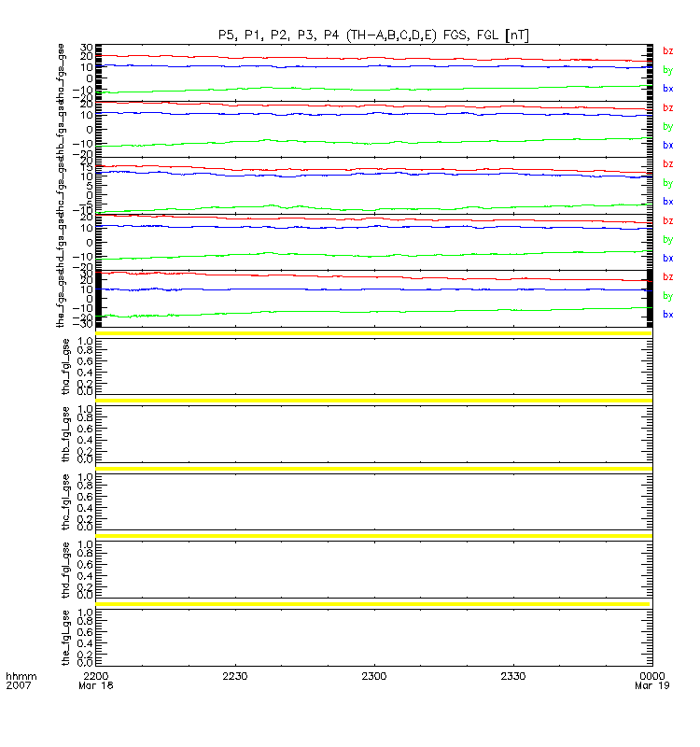The height and width of the screenshot is (747, 700).
Task: Click the plot title 'P5, P1, P2, P3, P4 (TH-A,B,C,D,E) FGS, FGL [nT]'
Action: coord(373,35)
